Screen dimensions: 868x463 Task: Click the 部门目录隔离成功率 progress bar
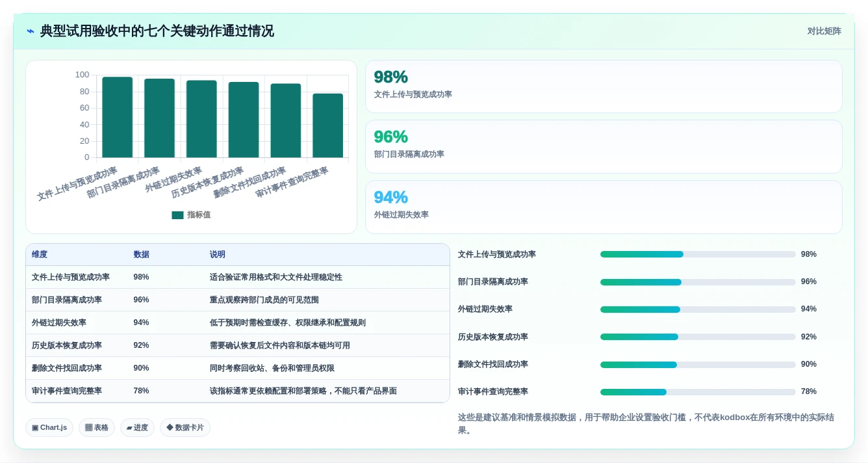(698, 282)
